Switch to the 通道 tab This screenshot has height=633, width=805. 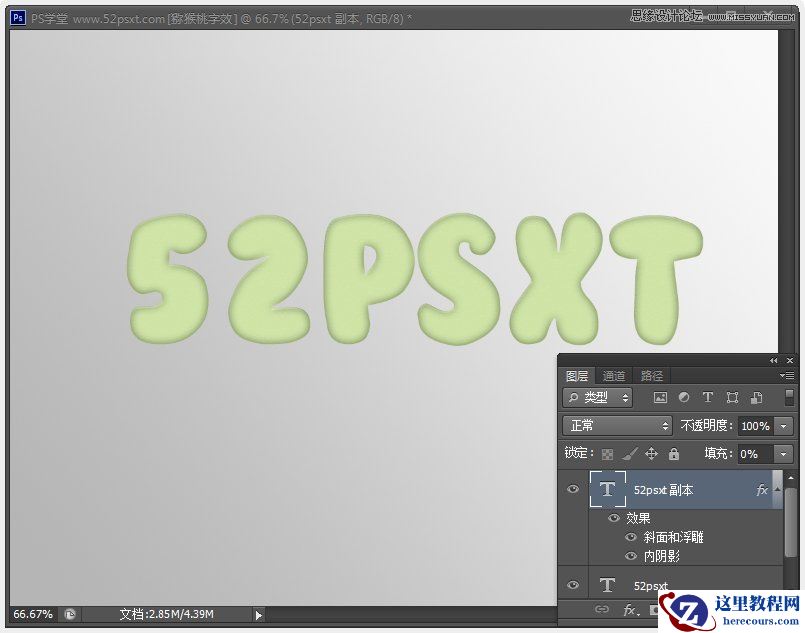pyautogui.click(x=614, y=376)
